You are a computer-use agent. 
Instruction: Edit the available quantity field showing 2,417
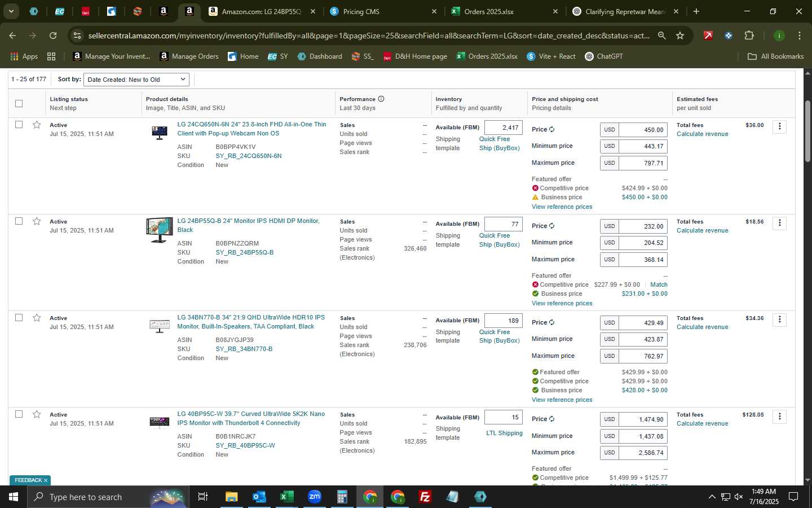pyautogui.click(x=504, y=128)
